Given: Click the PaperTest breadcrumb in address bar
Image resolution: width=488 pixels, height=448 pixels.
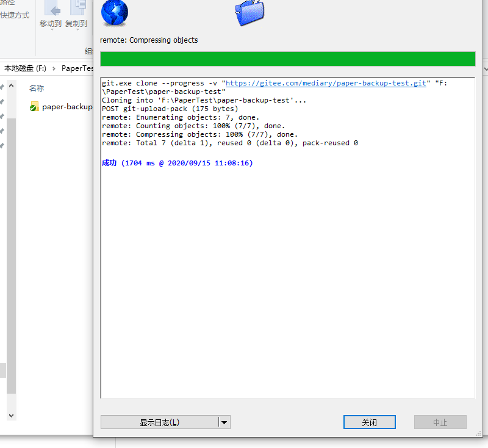Looking at the screenshot, I should click(x=77, y=68).
